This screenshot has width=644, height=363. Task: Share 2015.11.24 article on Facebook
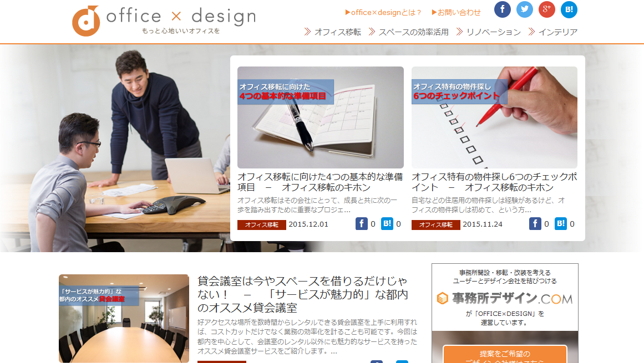pos(535,223)
